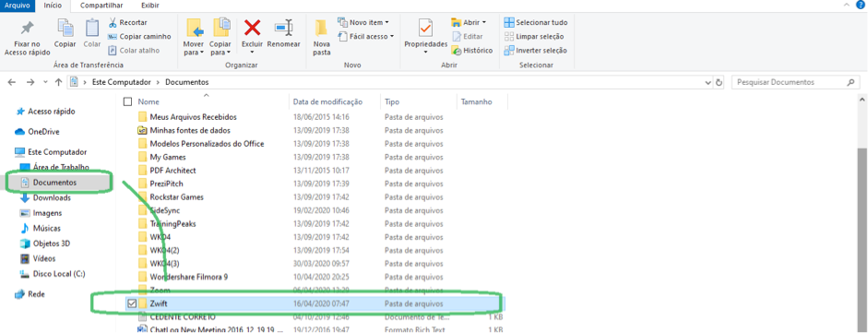This screenshot has width=868, height=333.
Task: Select the My Games folder
Action: 169,157
